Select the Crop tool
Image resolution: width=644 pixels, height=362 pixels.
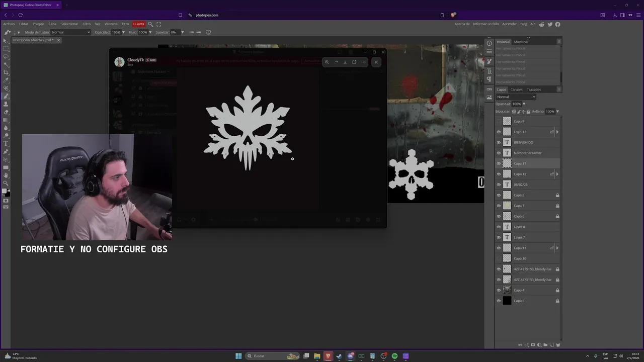pyautogui.click(x=6, y=72)
